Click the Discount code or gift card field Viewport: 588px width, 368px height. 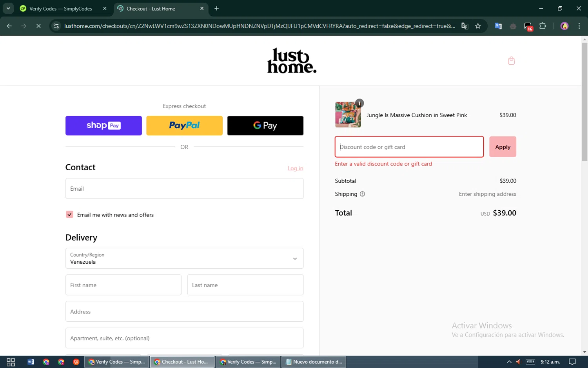(409, 147)
